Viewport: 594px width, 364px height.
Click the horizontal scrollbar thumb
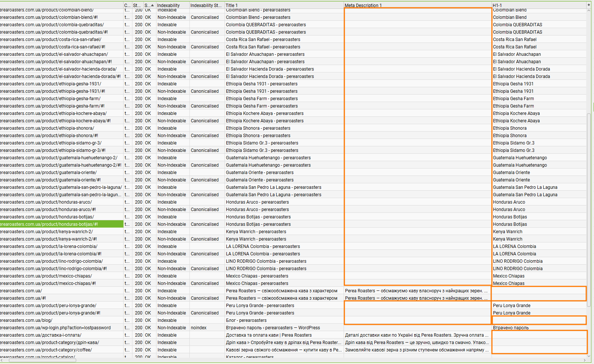pos(43,360)
